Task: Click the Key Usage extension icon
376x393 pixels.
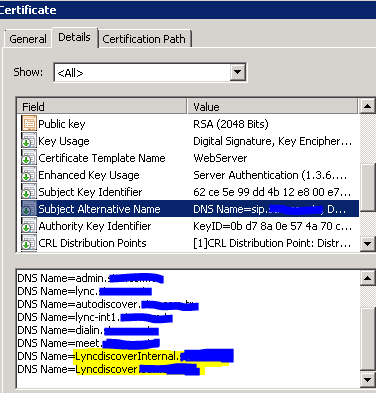Action: 29,141
